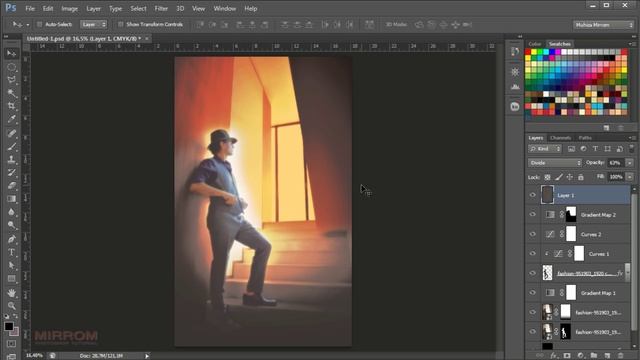Screen dimensions: 640x360
Task: Filter layers by type layers icon
Action: tap(595, 149)
